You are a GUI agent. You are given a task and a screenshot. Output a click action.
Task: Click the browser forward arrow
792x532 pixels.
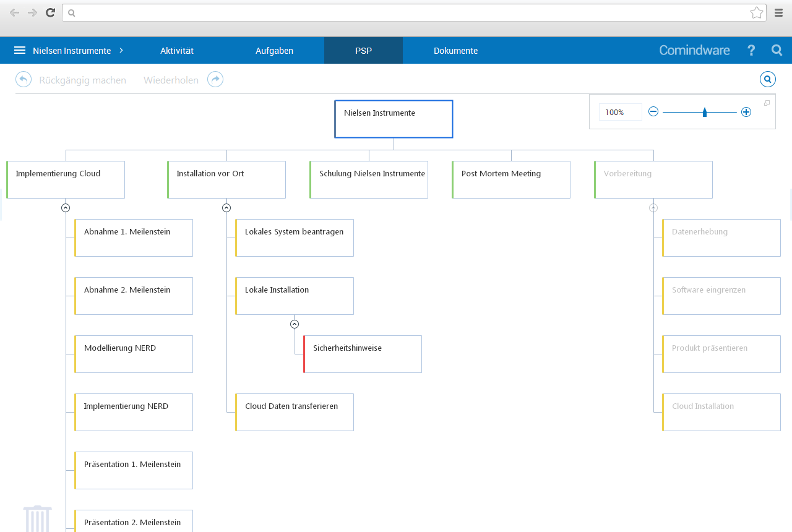pos(32,12)
